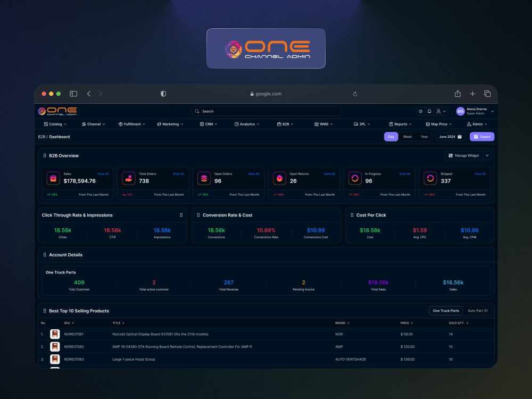
Task: Click the Export button
Action: [x=482, y=137]
